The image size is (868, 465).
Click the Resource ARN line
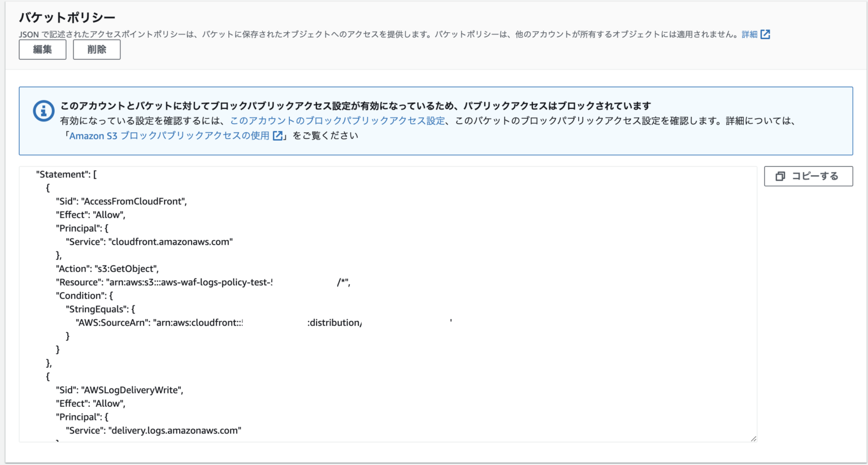(199, 282)
